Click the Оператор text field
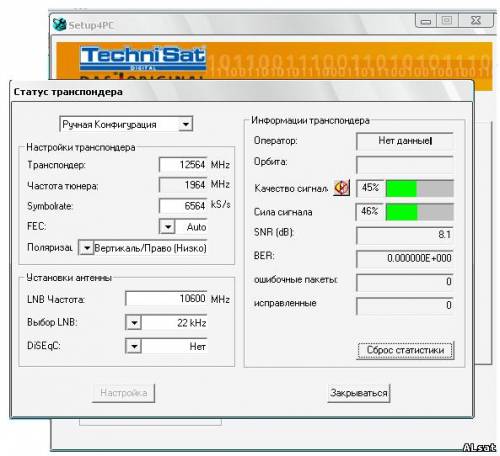This screenshot has width=500, height=456. (405, 141)
